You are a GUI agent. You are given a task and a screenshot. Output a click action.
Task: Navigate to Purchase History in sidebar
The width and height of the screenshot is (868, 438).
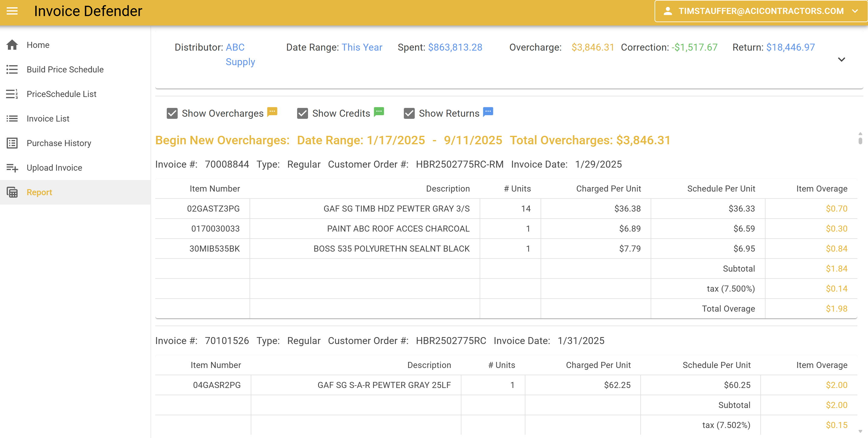point(59,143)
